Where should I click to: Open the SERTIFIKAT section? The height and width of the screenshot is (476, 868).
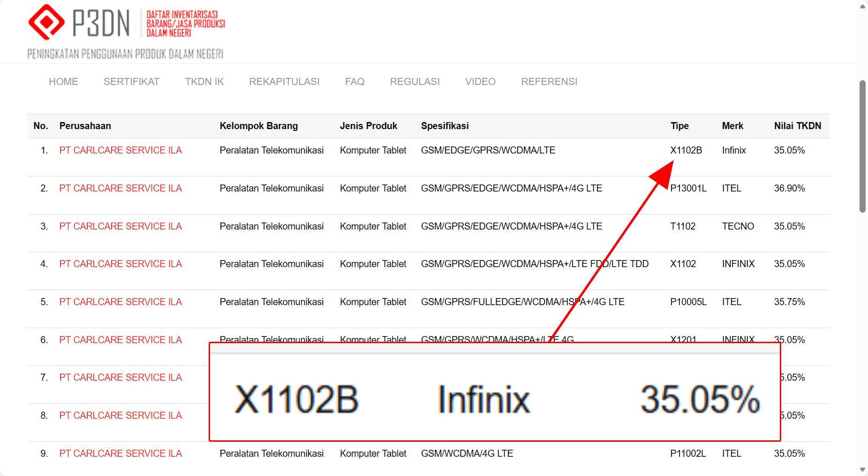[x=131, y=81]
